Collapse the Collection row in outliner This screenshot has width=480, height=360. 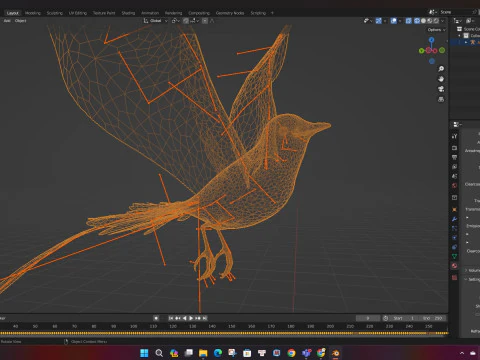[459, 36]
